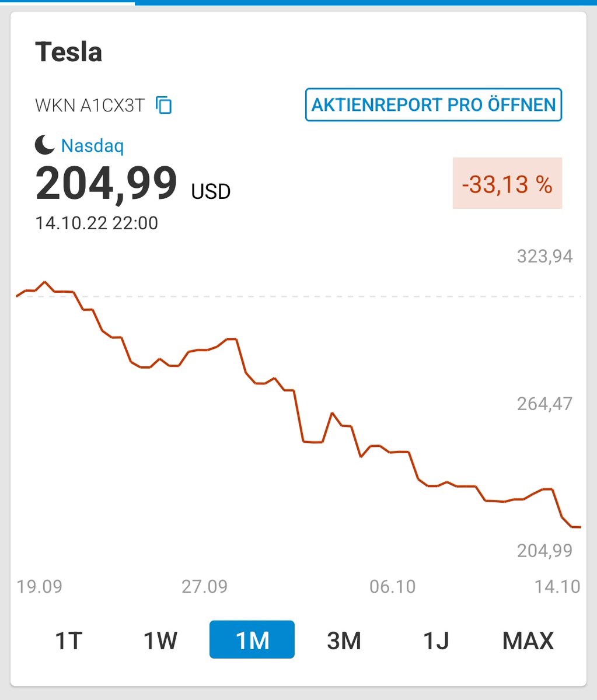Tap the 204,99 USD price

[x=133, y=185]
